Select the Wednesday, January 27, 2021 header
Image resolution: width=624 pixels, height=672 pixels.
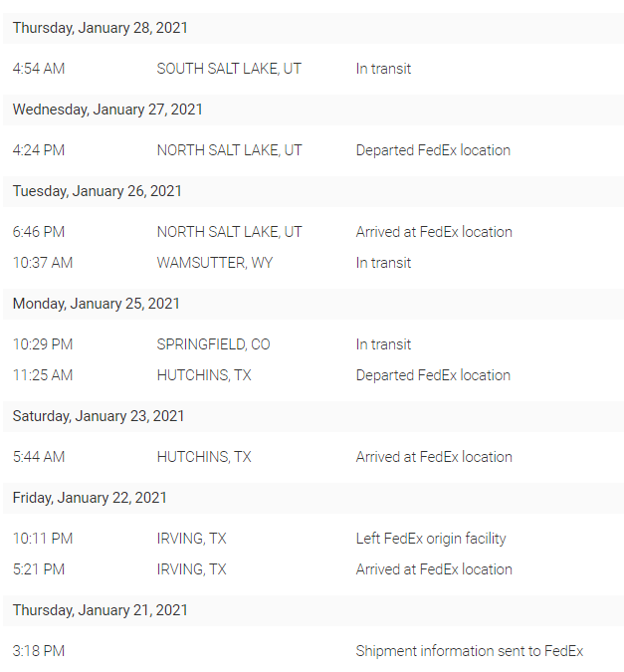[x=107, y=110]
